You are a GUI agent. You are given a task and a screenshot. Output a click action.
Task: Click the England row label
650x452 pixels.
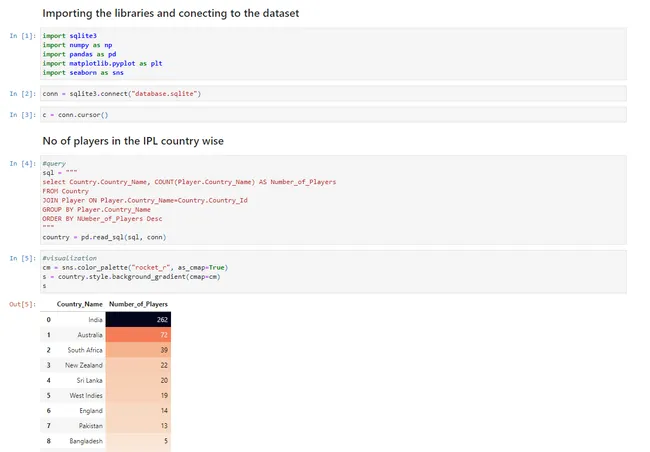(91, 411)
